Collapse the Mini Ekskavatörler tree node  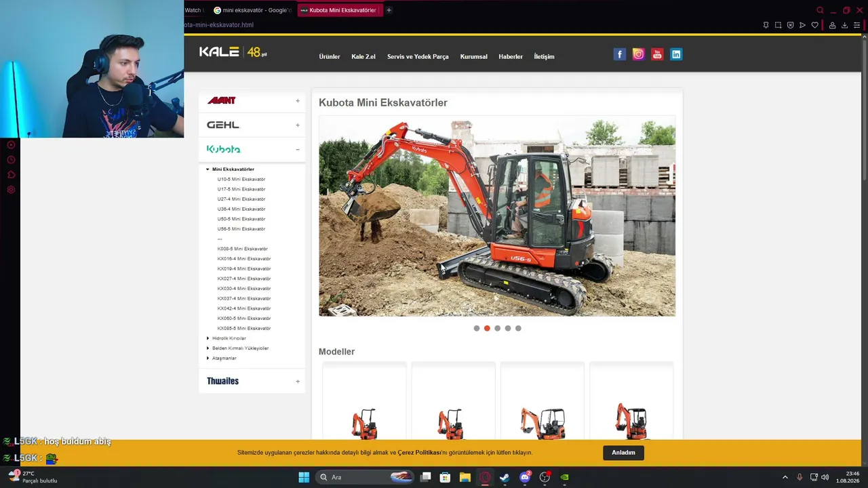[x=208, y=169]
